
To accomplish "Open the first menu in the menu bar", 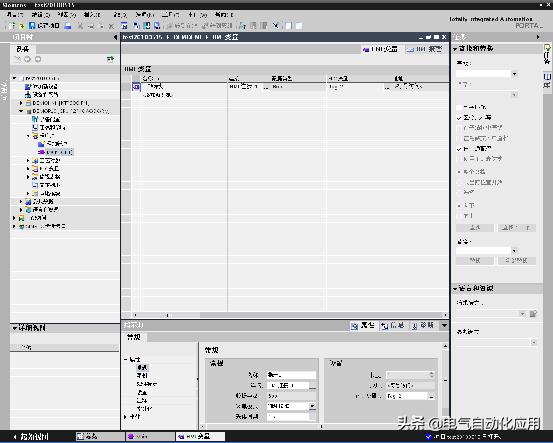I will coord(15,15).
